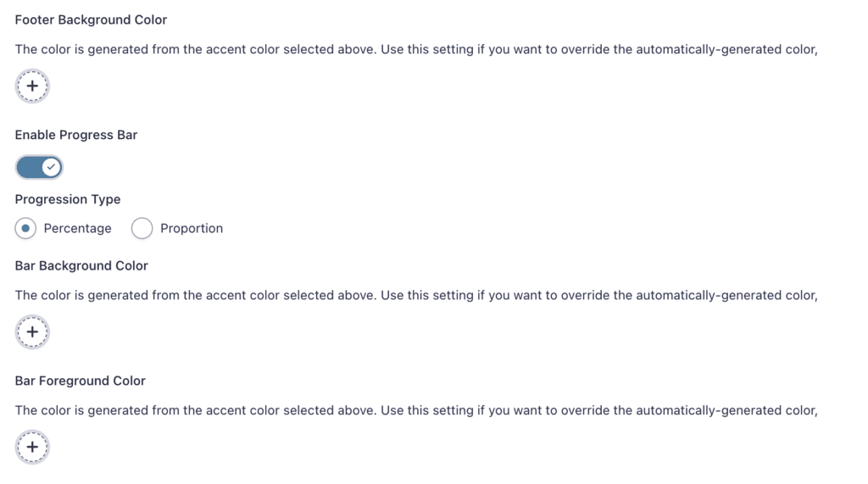Click the Bar Foreground Color heading
This screenshot has height=484, width=868.
(81, 381)
